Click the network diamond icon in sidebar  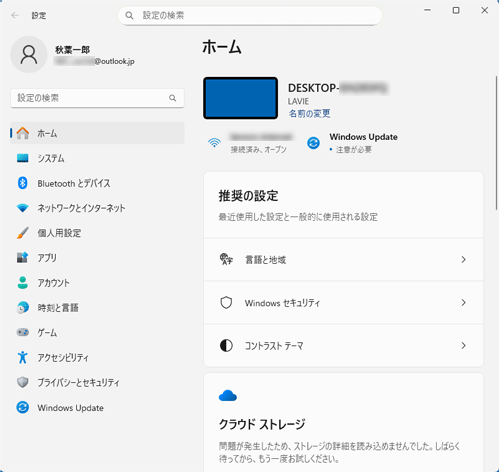point(23,208)
